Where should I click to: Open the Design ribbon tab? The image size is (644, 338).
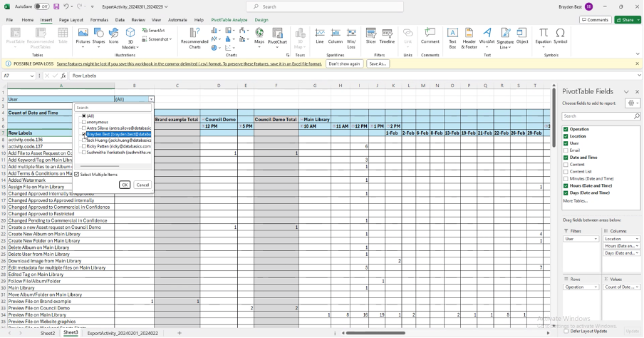click(x=261, y=20)
